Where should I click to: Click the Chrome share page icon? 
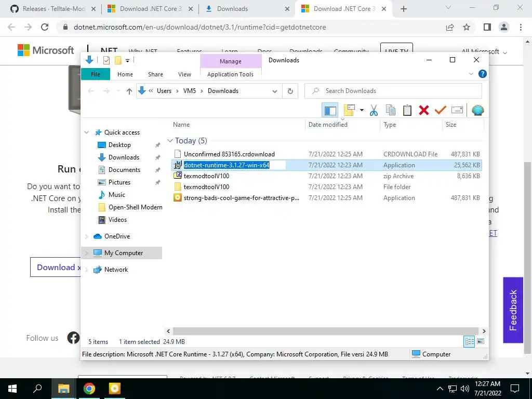(x=450, y=27)
